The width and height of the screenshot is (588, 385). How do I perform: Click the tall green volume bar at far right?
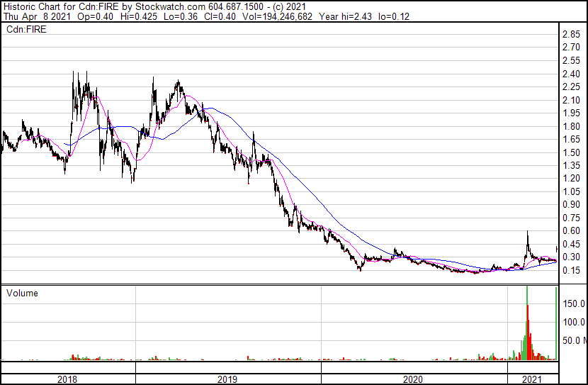556,323
